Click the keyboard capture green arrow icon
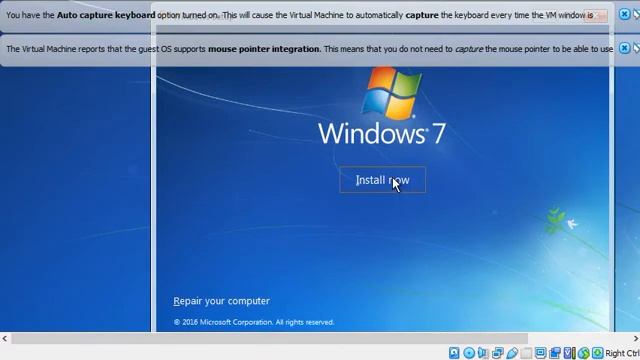Image resolution: width=640 pixels, height=360 pixels. coord(598,353)
